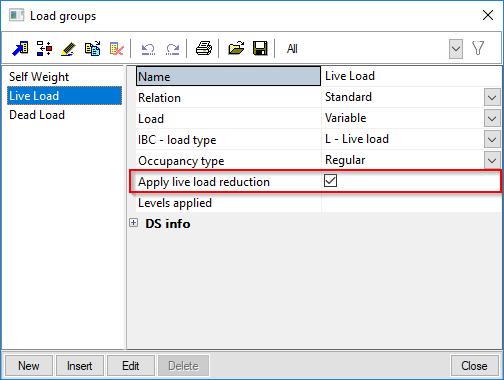504x380 pixels.
Task: Open the IBC - load type dropdown
Action: pos(492,140)
